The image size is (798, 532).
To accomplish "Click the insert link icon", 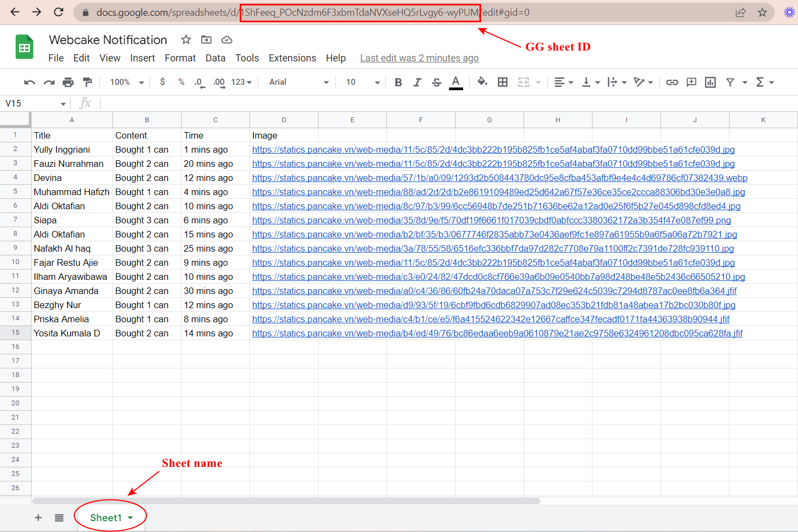I will (x=672, y=82).
